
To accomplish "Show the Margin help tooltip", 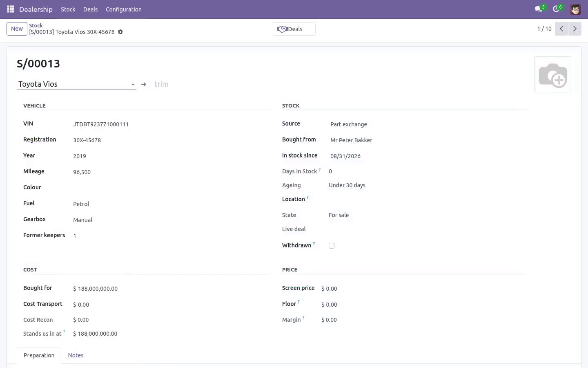I will 303,318.
